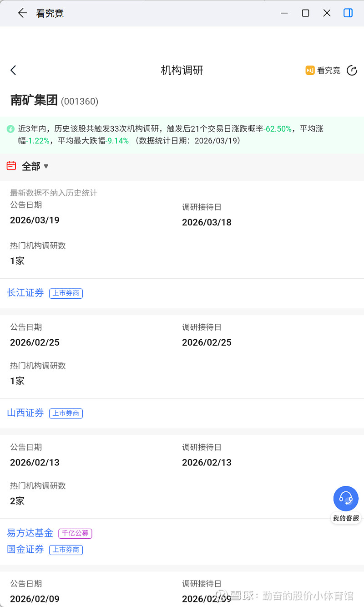Click the 上市券商 tag next to 国金证券
364x607 pixels.
(66, 550)
